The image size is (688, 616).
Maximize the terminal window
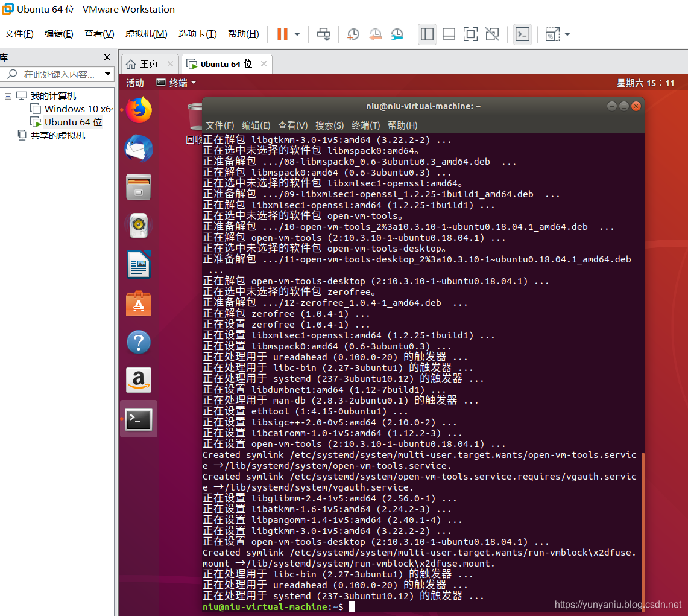point(624,106)
